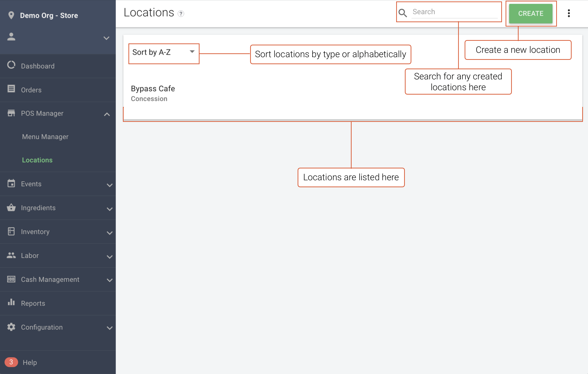
Task: Expand the Labor section chevron
Action: 110,257
